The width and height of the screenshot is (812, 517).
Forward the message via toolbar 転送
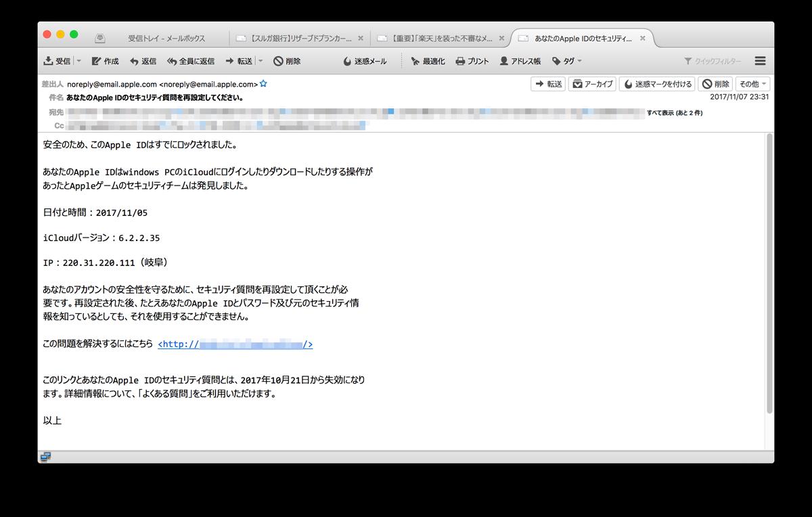point(239,61)
